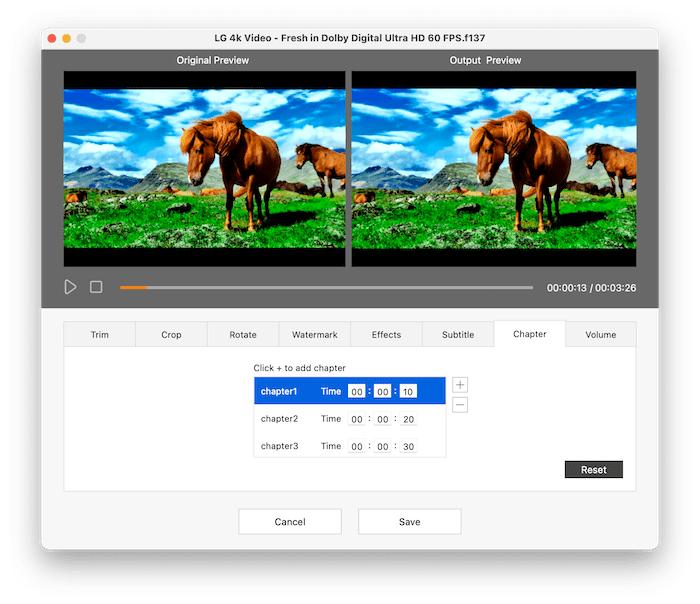Click the minus icon to remove chapter
This screenshot has width=700, height=604.
click(x=460, y=405)
